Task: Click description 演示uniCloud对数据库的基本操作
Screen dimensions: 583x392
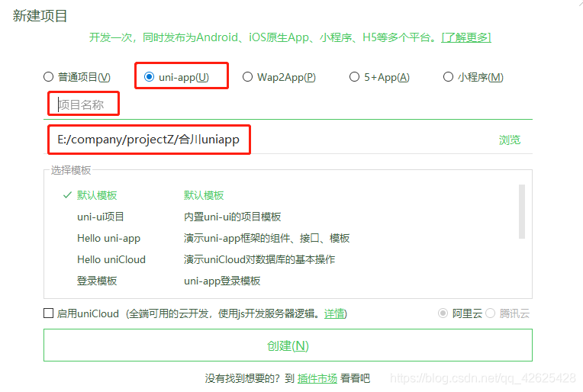Action: [259, 259]
